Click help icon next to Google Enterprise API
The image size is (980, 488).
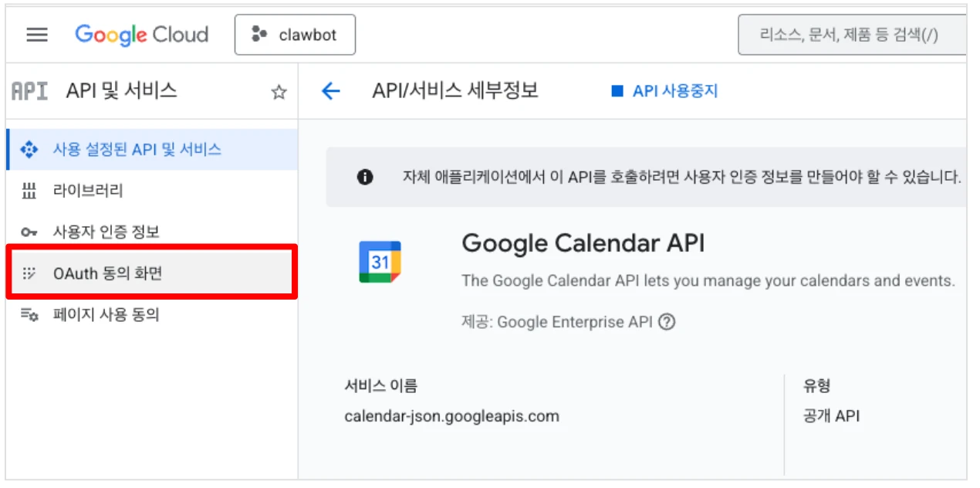point(667,322)
